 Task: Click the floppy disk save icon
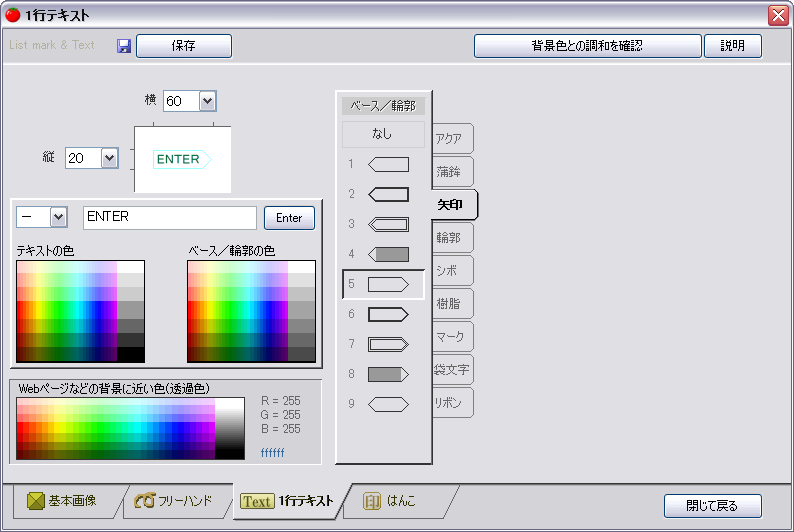tap(124, 46)
